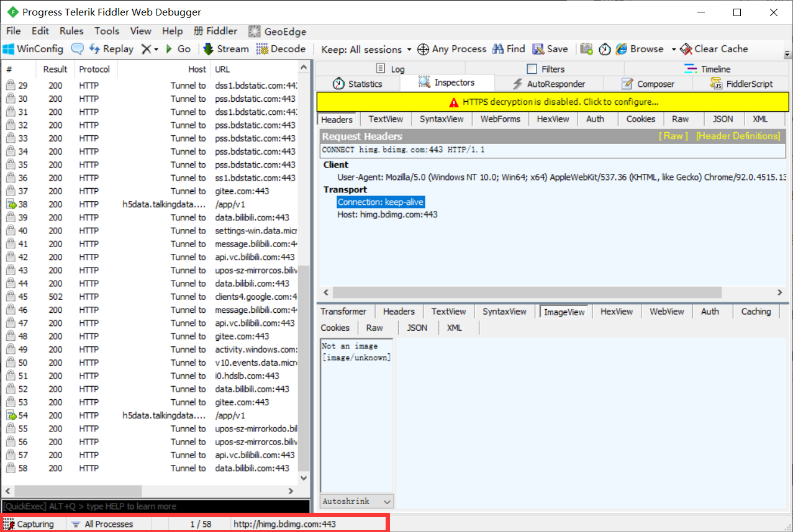Click the Any Process target icon
The height and width of the screenshot is (532, 793).
(x=423, y=49)
